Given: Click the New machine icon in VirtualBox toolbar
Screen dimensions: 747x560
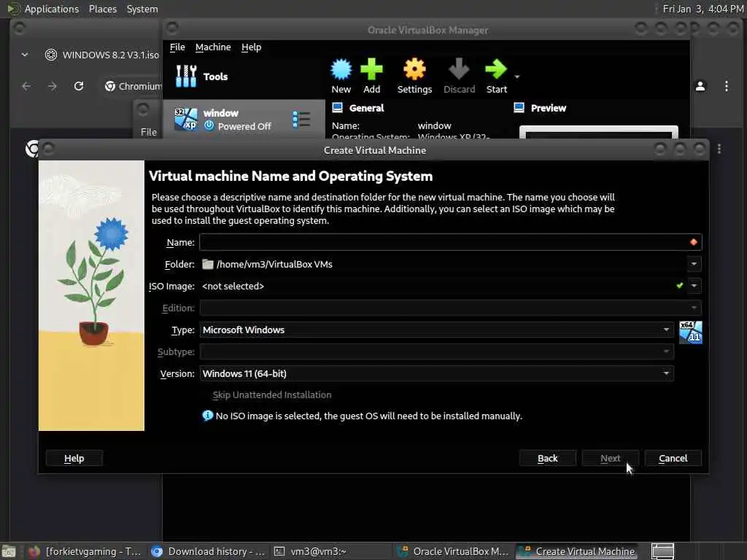Looking at the screenshot, I should [x=341, y=69].
